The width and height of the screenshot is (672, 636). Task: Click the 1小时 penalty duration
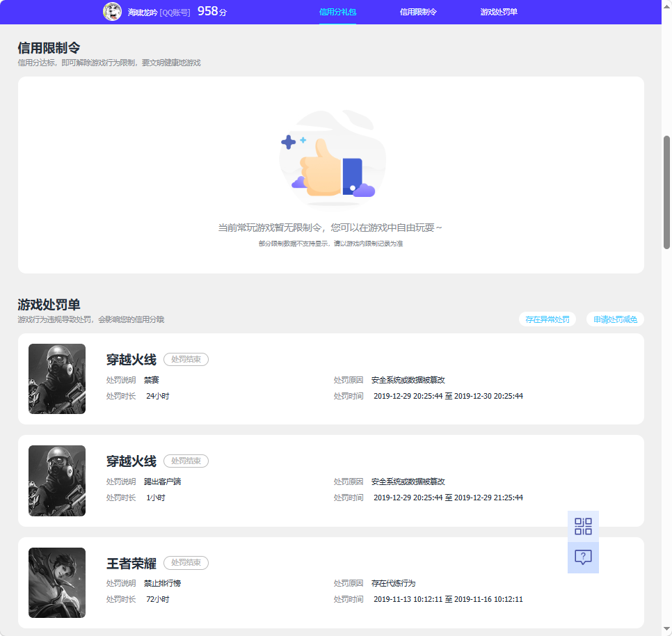(x=156, y=498)
